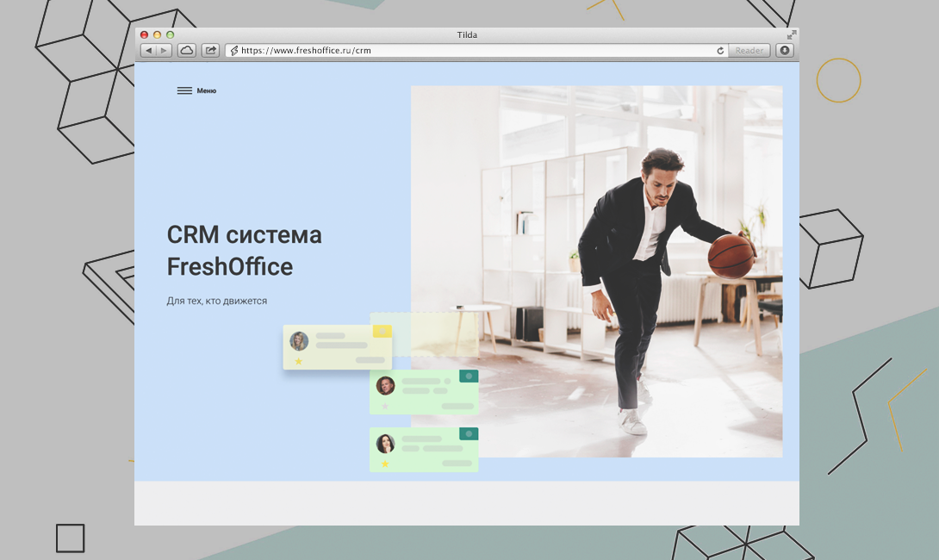Click the dark-haired woman avatar on bottom card
939x560 pixels.
[x=385, y=444]
